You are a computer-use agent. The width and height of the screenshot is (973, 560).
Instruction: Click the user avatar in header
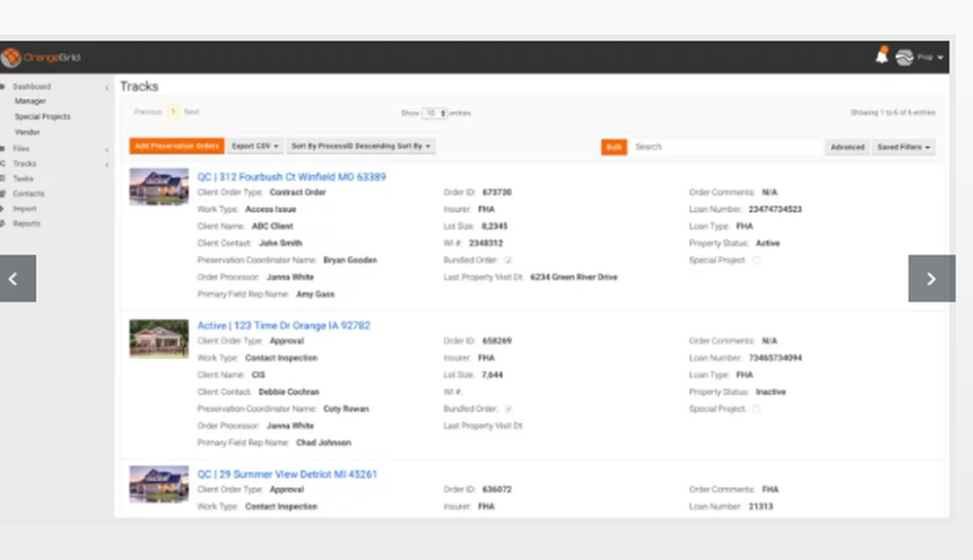click(x=904, y=57)
